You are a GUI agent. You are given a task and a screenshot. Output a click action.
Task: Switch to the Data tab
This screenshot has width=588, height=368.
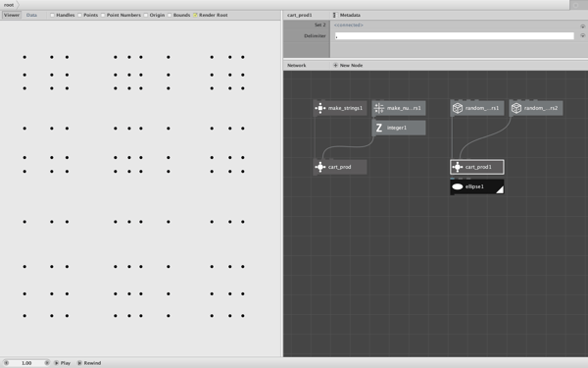tap(31, 15)
